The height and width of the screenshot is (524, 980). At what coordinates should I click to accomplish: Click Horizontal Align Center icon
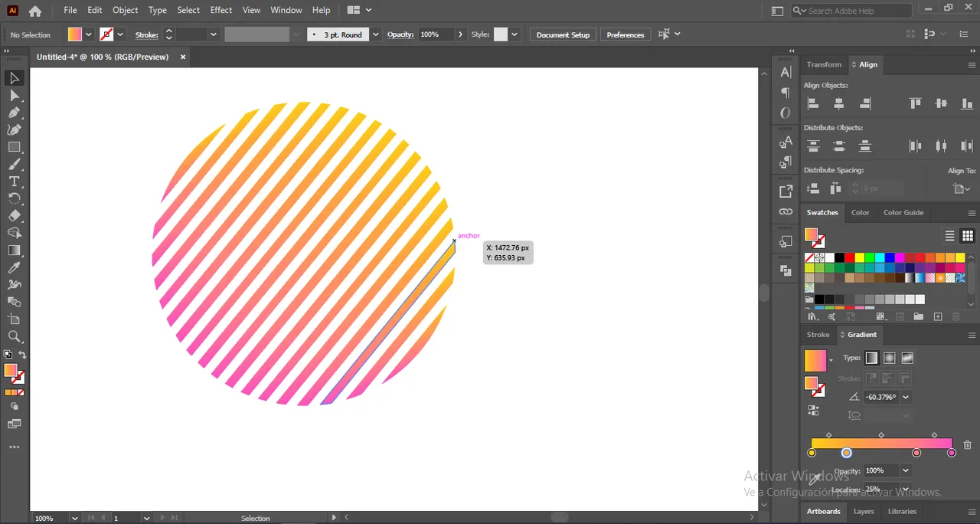[x=839, y=103]
